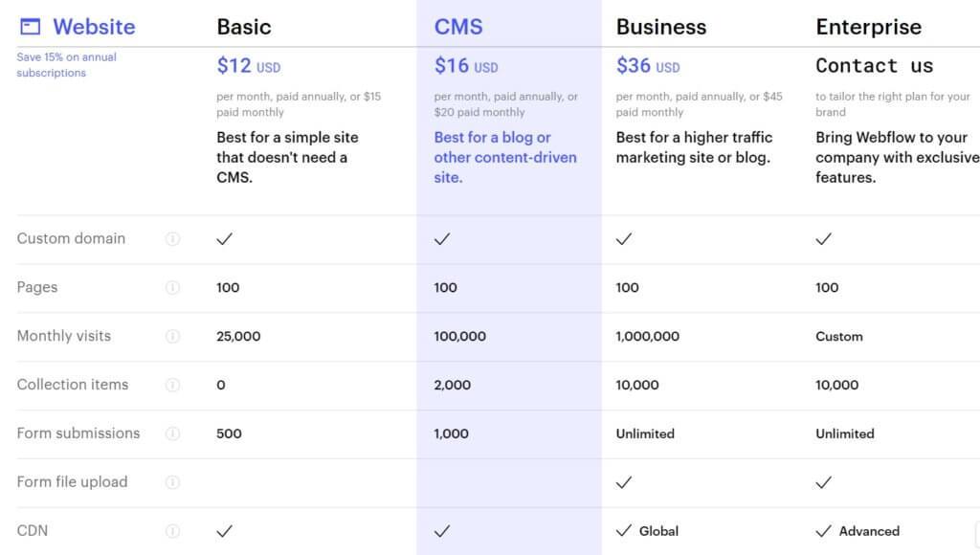Select the CMS plan heading
The width and height of the screenshot is (980, 555).
458,27
